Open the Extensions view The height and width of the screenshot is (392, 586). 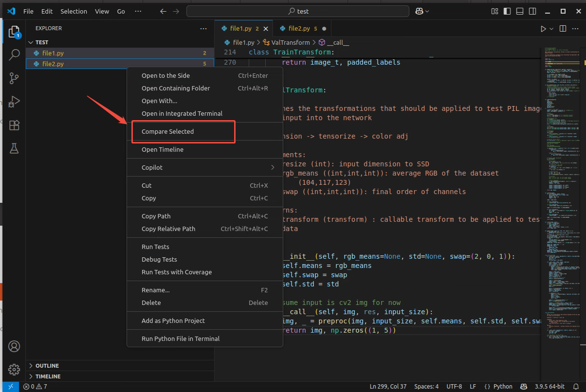coord(14,125)
